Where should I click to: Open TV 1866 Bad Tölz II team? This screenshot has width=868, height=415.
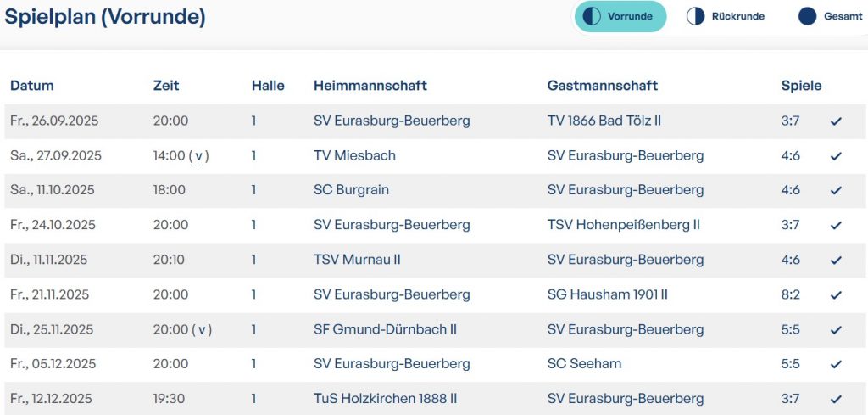coord(604,121)
